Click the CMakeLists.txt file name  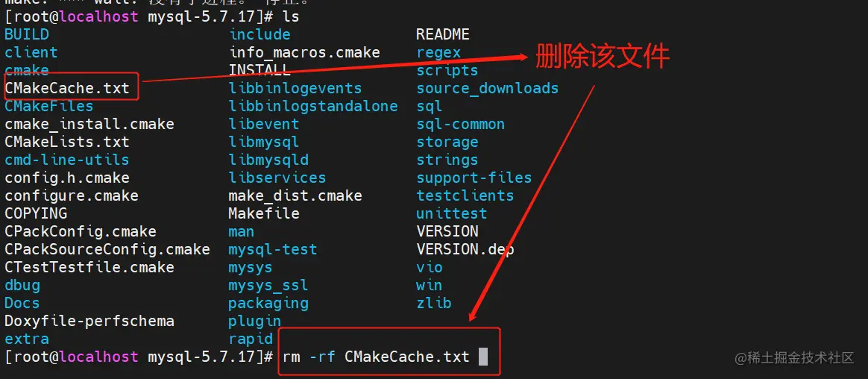click(x=67, y=142)
